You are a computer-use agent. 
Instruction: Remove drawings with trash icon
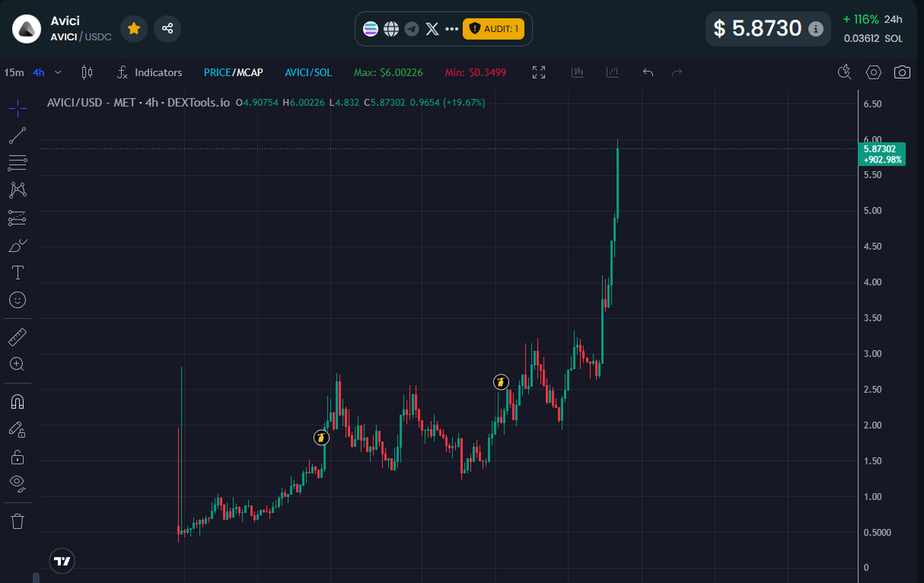pyautogui.click(x=18, y=521)
